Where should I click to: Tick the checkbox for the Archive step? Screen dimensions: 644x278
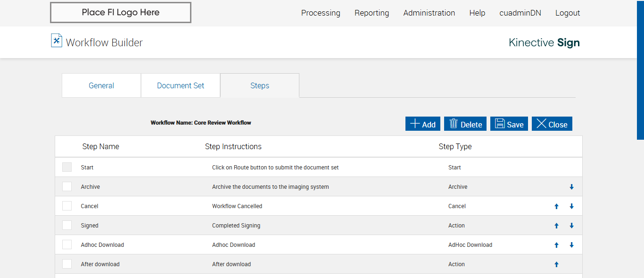[x=67, y=186]
